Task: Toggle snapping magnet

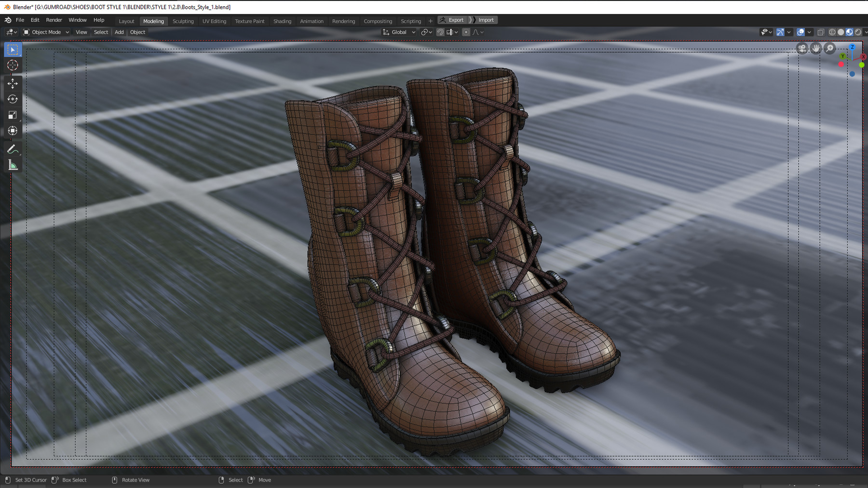Action: (x=440, y=32)
